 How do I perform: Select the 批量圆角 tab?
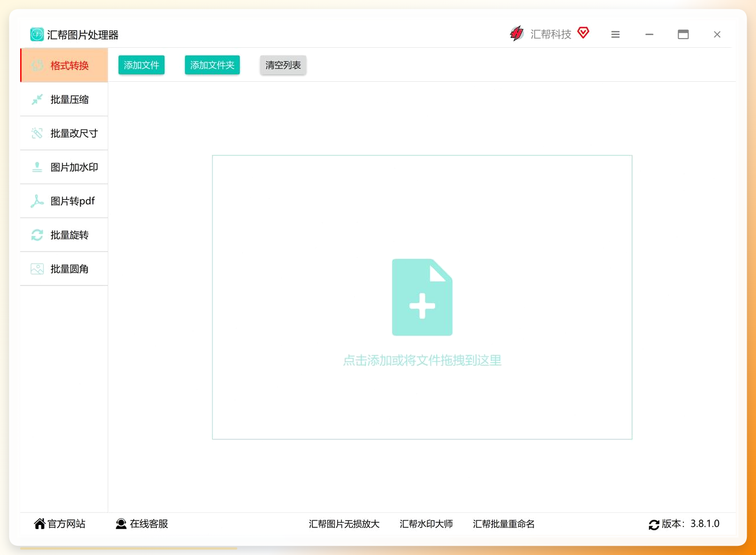[x=64, y=269]
